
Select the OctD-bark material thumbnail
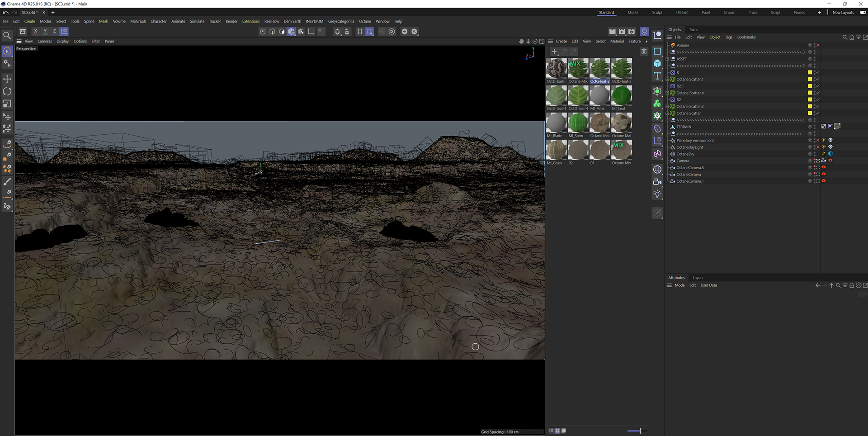556,69
